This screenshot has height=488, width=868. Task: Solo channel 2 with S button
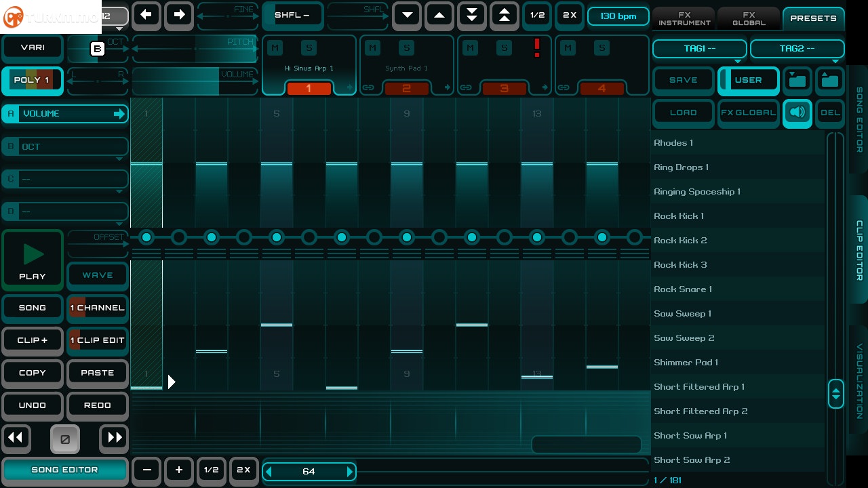[x=406, y=47]
